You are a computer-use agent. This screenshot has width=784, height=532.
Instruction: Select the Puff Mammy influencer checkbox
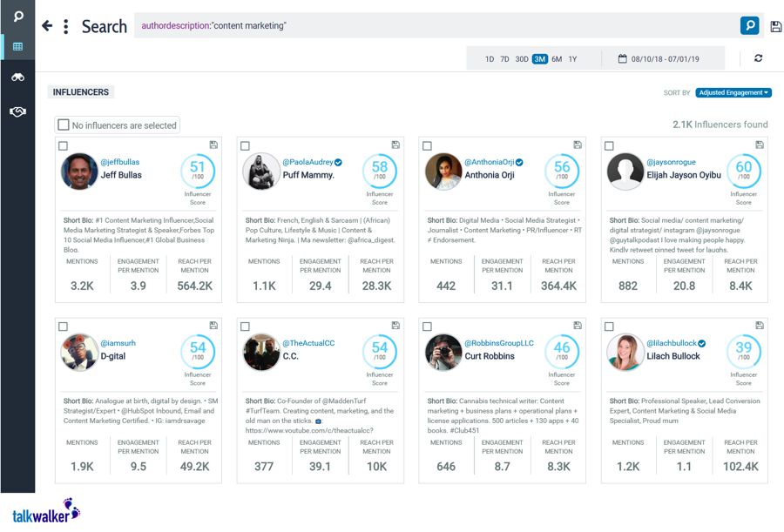pyautogui.click(x=245, y=146)
